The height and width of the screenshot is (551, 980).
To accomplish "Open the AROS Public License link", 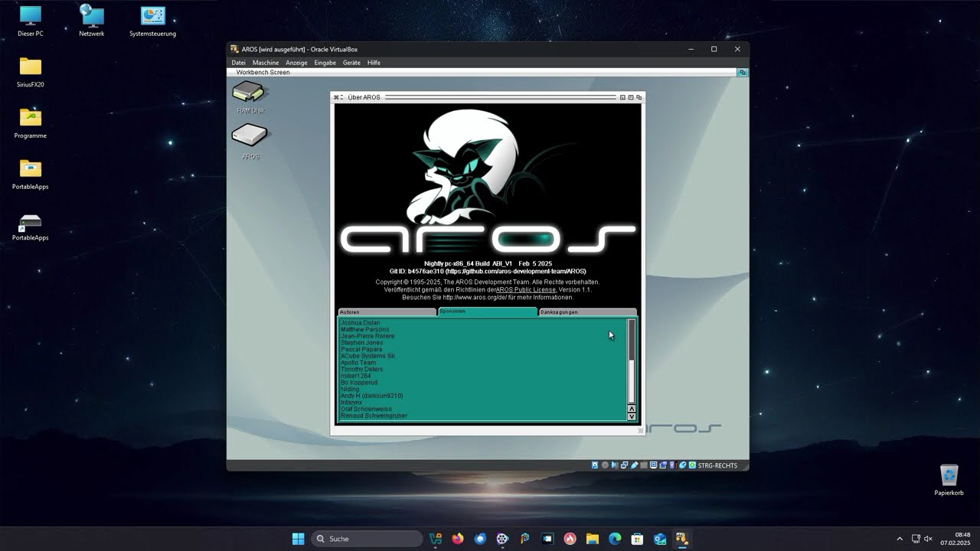I will pyautogui.click(x=526, y=290).
